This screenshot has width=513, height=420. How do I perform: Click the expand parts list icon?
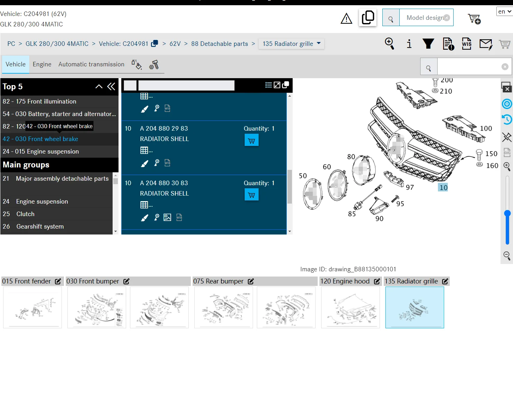[x=277, y=85]
